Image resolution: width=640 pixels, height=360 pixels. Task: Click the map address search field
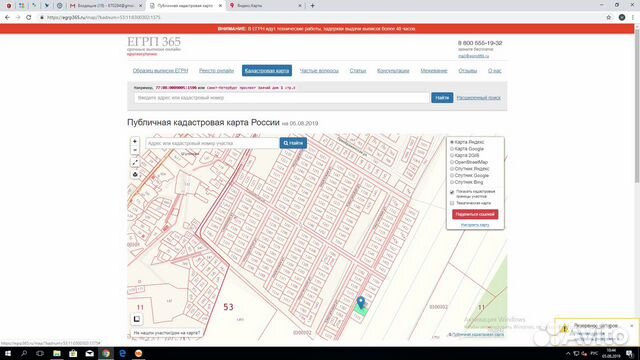212,143
